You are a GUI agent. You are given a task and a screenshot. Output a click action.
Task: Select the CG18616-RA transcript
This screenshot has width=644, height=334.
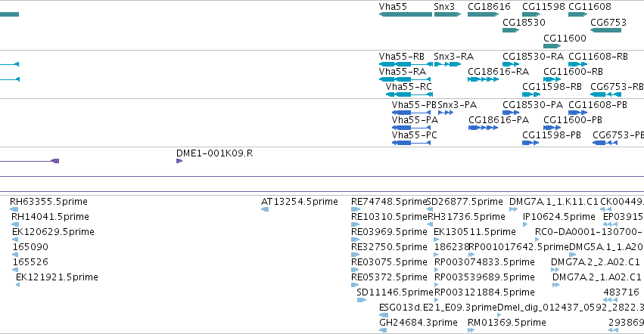[x=498, y=71]
